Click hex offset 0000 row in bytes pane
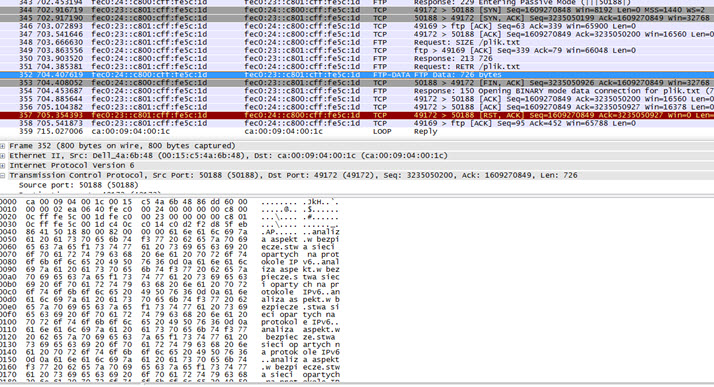The width and height of the screenshot is (714, 387). (x=170, y=202)
